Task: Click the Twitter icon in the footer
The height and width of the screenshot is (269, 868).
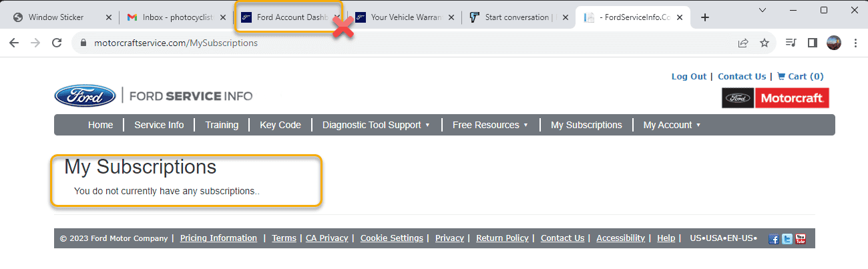Action: tap(787, 239)
